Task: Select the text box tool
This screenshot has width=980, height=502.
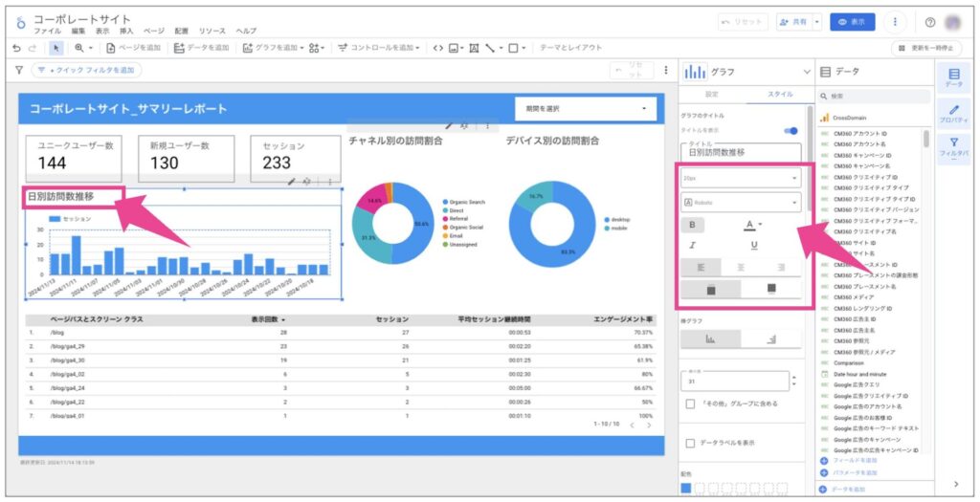Action: [474, 48]
